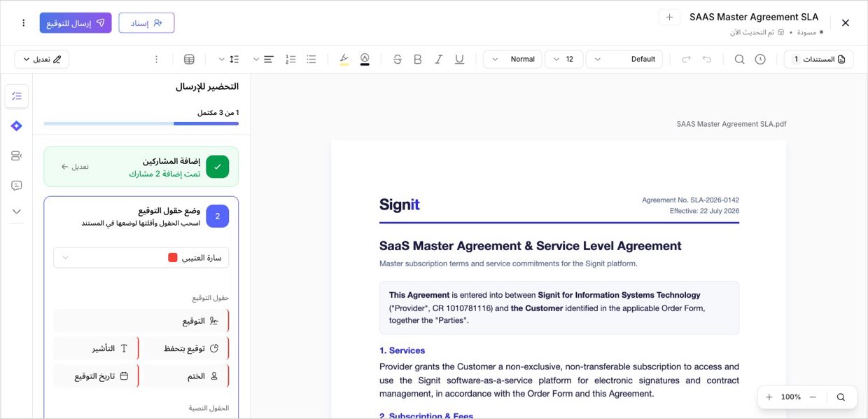Click تعديل link in participants card
This screenshot has width=868, height=419.
pos(75,167)
